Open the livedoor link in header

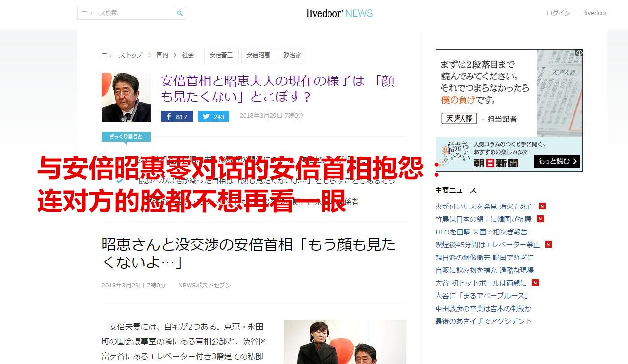(x=596, y=13)
